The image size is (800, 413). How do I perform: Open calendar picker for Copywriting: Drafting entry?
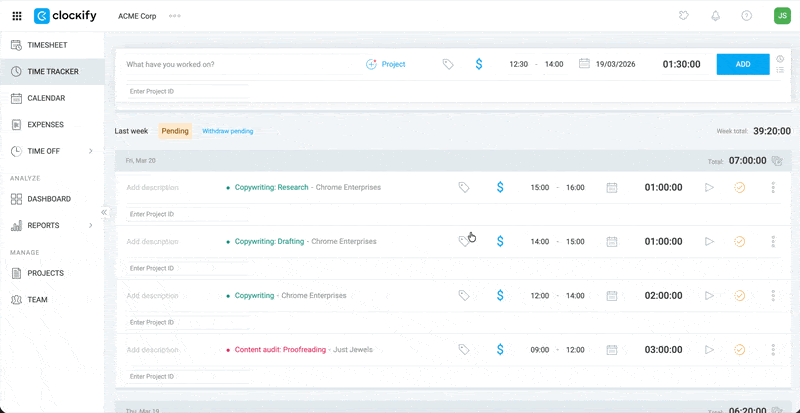coord(612,241)
